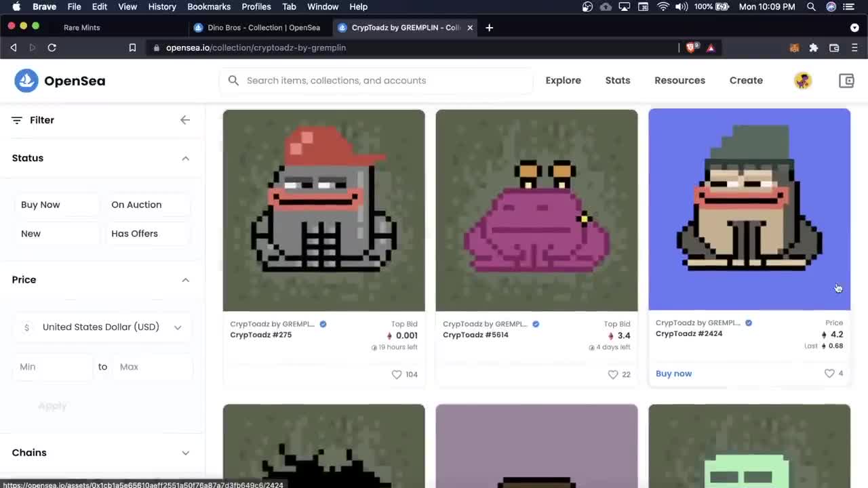This screenshot has height=488, width=868.
Task: Go back with browser back arrow
Action: pyautogui.click(x=14, y=47)
